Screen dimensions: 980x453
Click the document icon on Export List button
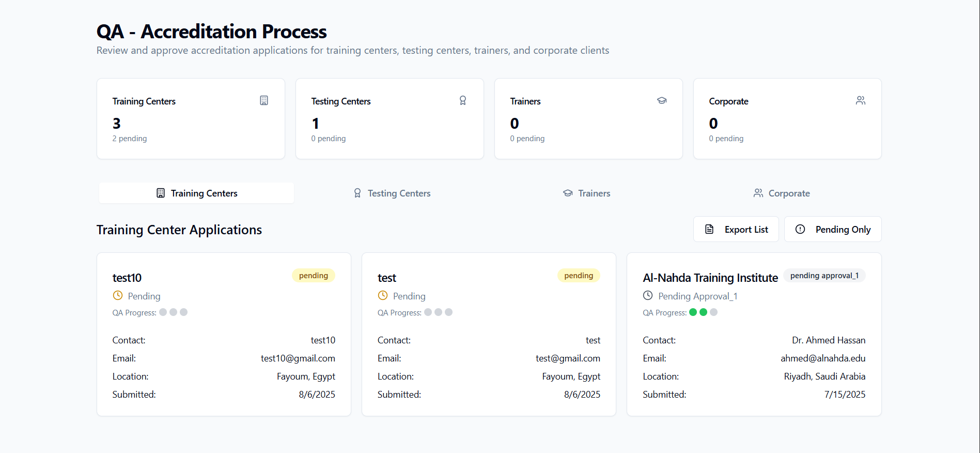coord(709,229)
